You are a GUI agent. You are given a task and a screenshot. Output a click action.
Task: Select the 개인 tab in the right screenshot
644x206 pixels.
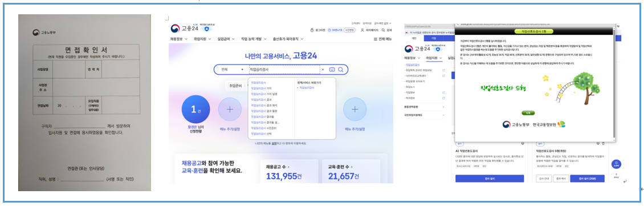[414, 38]
